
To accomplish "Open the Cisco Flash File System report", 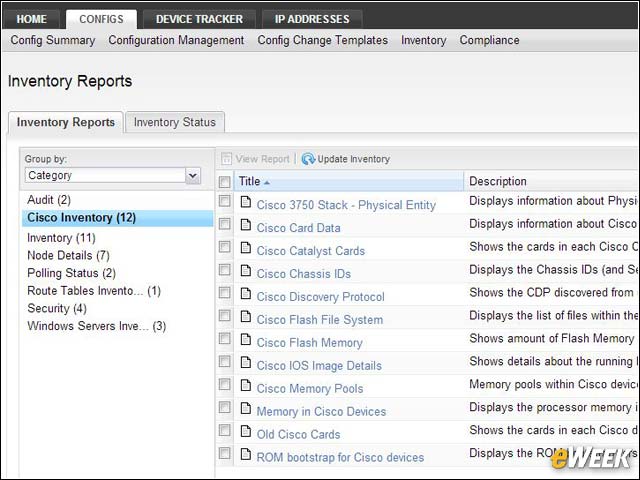I will (x=320, y=320).
